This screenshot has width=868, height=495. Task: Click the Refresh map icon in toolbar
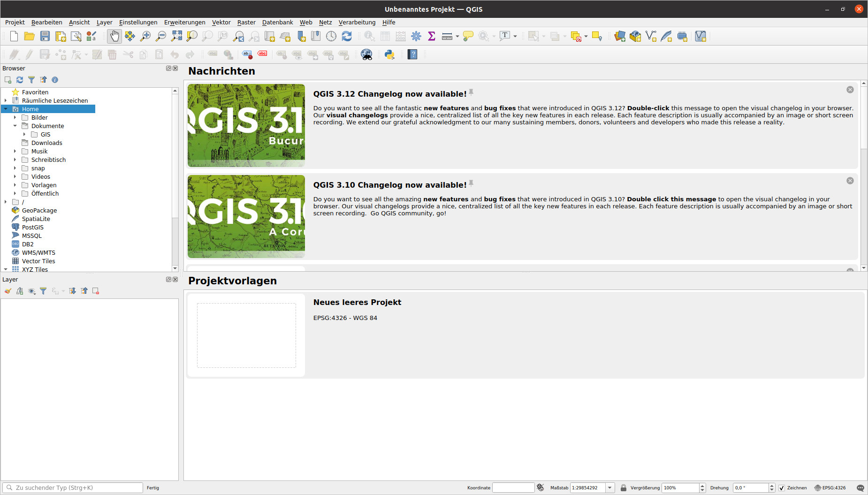(347, 36)
